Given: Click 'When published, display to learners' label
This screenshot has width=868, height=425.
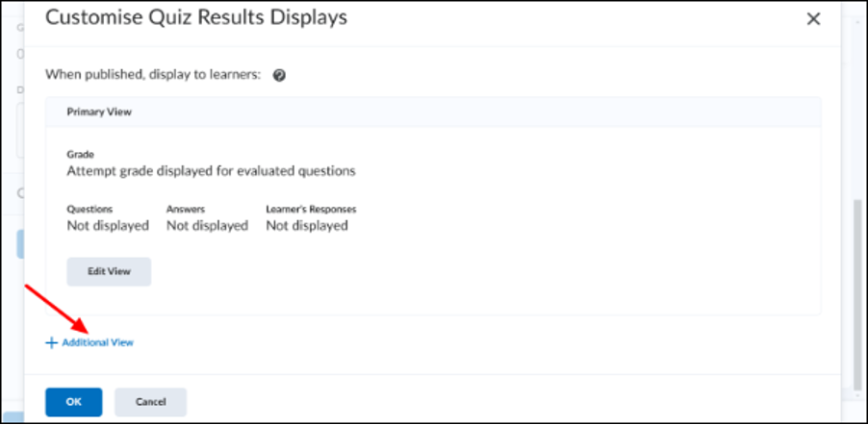Looking at the screenshot, I should pyautogui.click(x=153, y=75).
